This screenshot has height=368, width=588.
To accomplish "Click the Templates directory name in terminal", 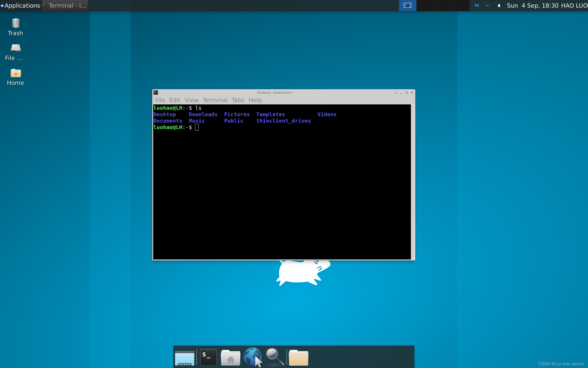I will coord(271,114).
